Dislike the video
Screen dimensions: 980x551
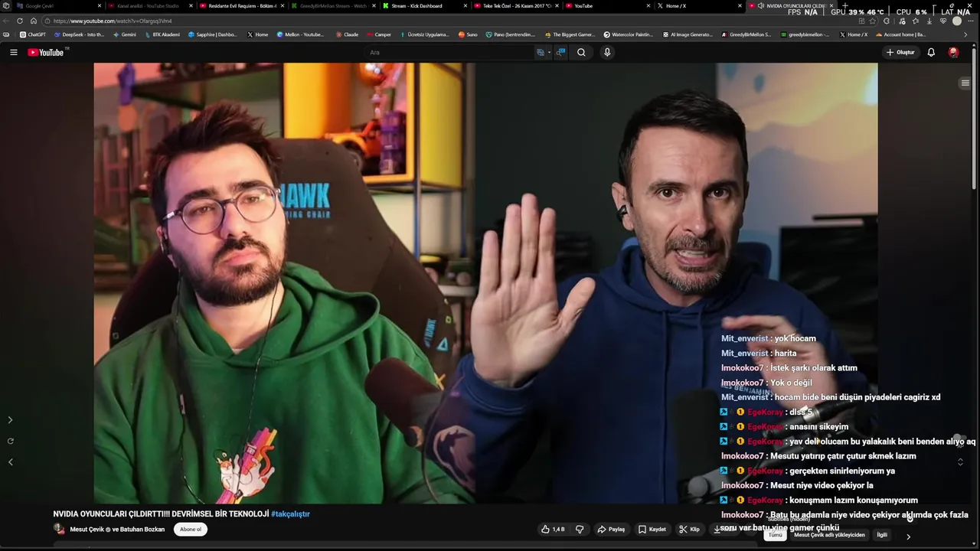[580, 529]
